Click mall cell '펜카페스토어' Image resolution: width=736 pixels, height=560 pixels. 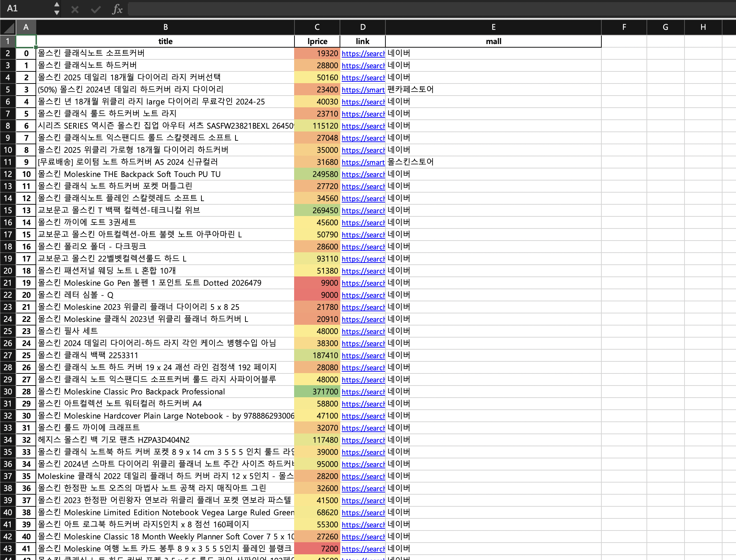pos(493,90)
